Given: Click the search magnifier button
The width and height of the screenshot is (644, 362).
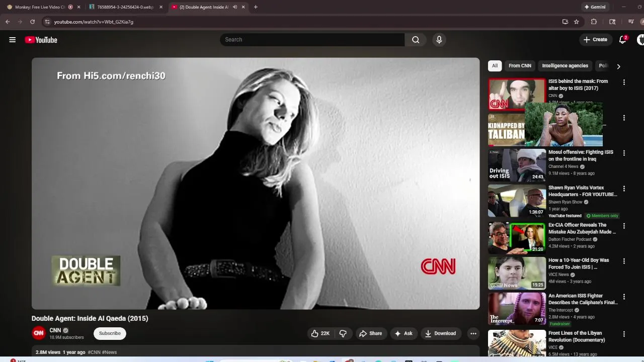Looking at the screenshot, I should 416,40.
